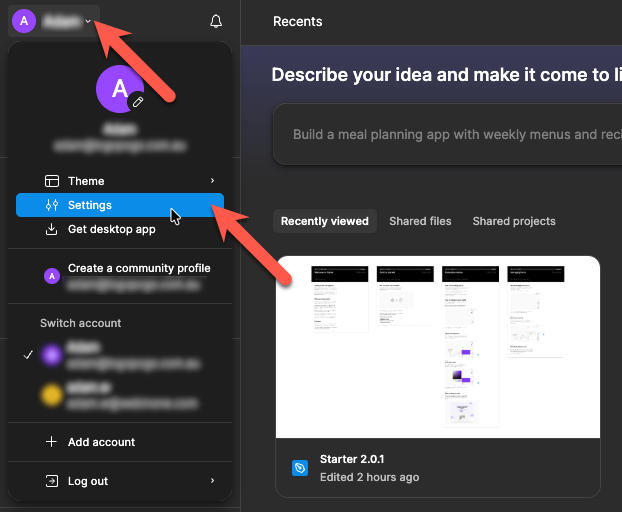The image size is (622, 512).
Task: Edit the profile picture pencil icon
Action: click(x=138, y=102)
